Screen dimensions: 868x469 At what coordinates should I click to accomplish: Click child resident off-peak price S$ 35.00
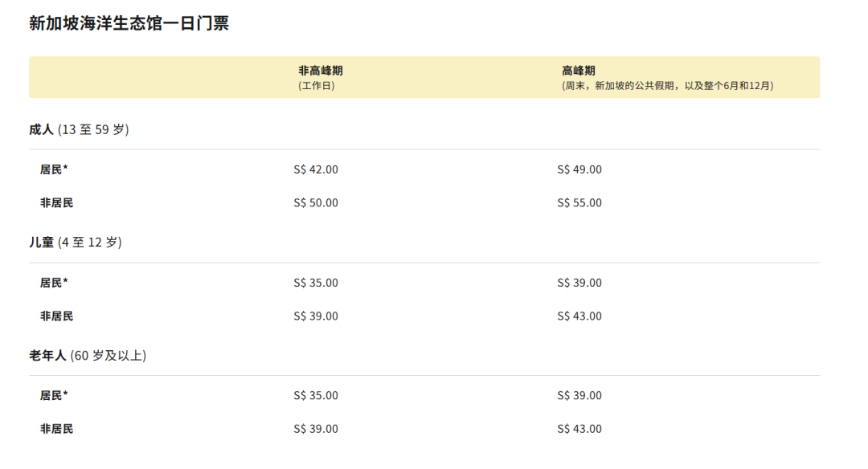coord(316,283)
